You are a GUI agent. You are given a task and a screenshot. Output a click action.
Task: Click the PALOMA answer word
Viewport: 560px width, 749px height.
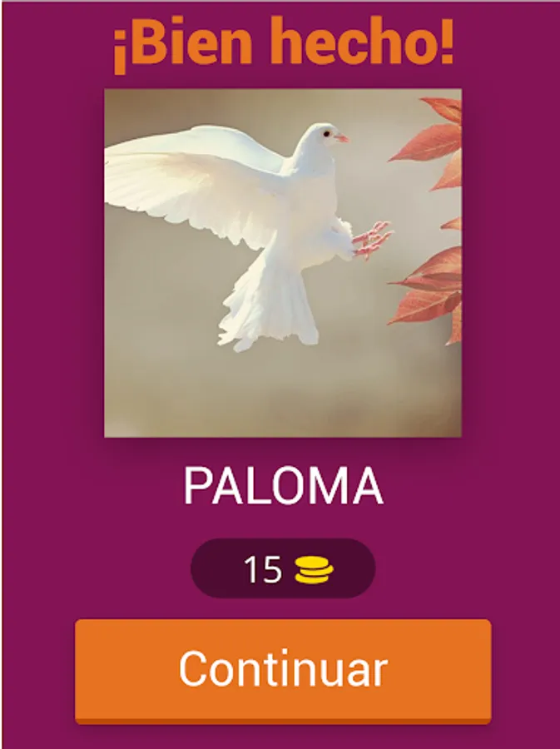click(283, 487)
